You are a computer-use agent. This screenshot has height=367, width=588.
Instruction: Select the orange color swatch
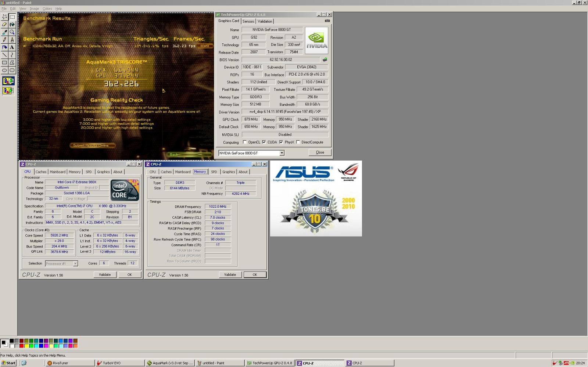coord(76,346)
